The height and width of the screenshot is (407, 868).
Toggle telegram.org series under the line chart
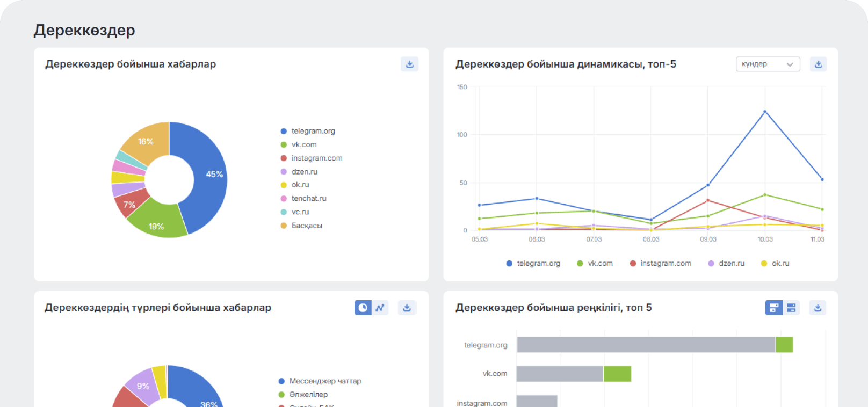[533, 264]
